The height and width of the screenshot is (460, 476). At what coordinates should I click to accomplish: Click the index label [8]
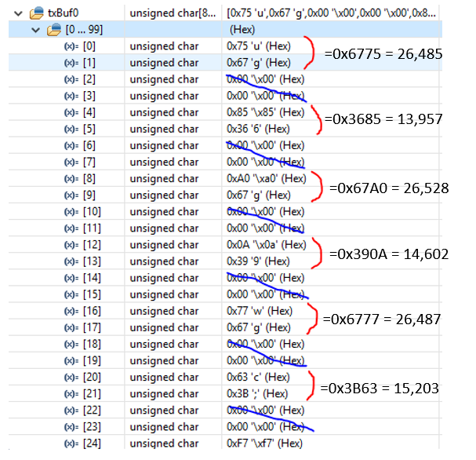coord(89,179)
